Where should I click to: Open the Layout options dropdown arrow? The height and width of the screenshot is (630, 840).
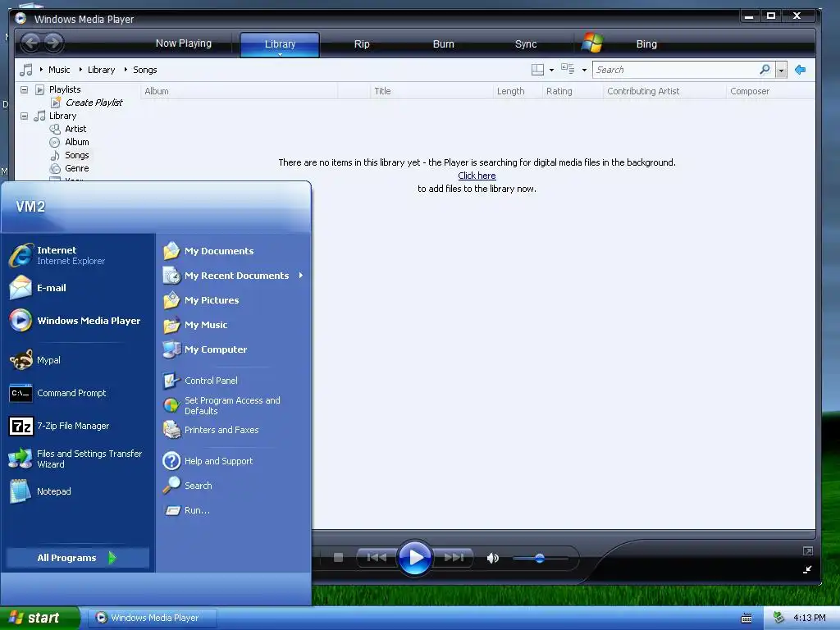tap(551, 71)
